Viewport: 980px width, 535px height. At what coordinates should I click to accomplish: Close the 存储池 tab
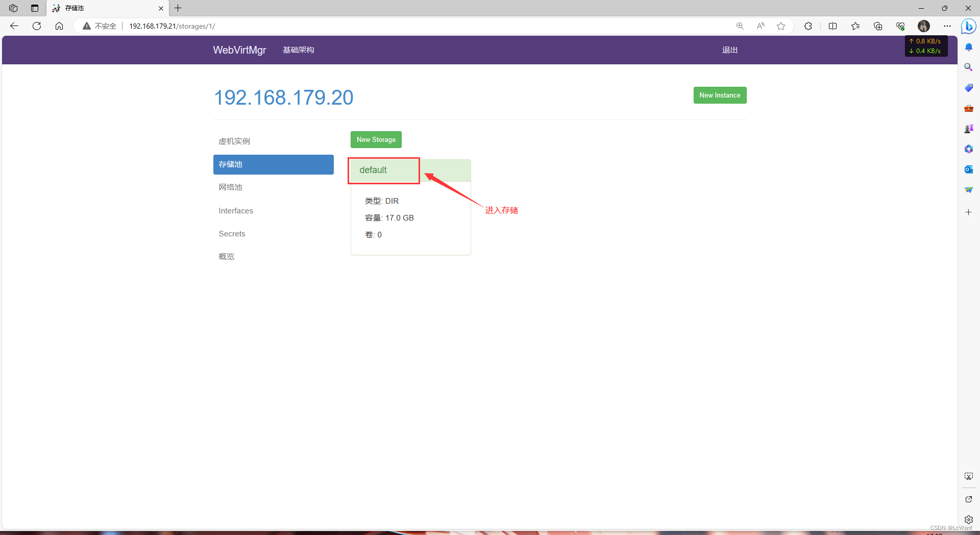[x=161, y=8]
